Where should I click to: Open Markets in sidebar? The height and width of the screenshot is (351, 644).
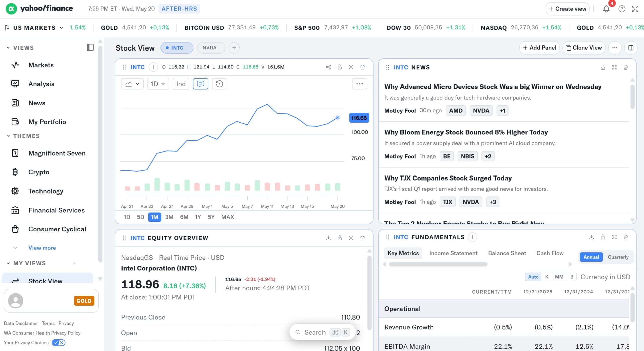click(41, 65)
